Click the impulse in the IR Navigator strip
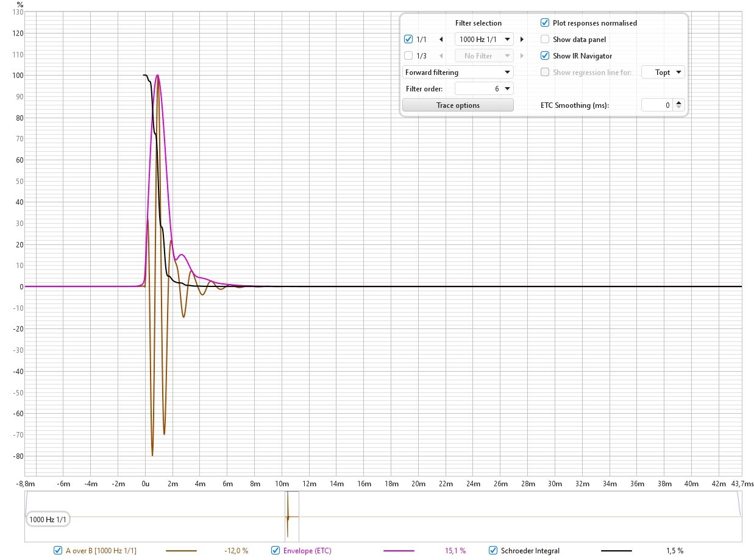 287,517
